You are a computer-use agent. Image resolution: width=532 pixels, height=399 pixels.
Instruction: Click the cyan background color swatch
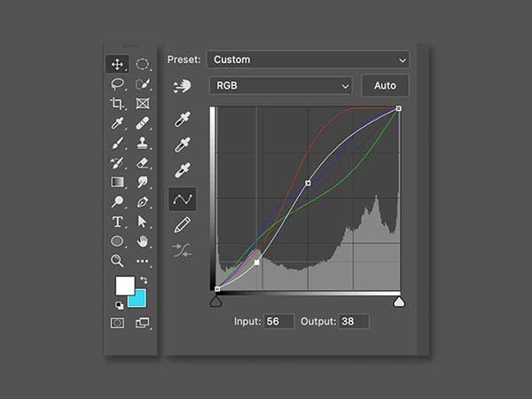point(139,300)
